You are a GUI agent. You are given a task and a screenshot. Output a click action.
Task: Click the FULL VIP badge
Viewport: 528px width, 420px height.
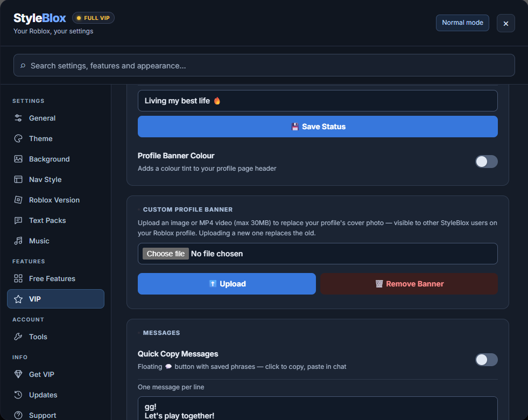point(93,18)
